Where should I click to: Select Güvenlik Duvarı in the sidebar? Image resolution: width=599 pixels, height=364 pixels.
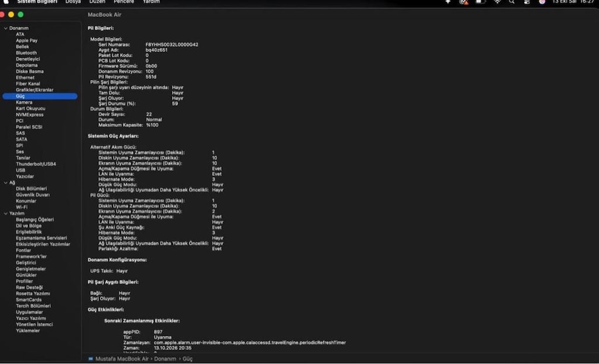point(33,195)
